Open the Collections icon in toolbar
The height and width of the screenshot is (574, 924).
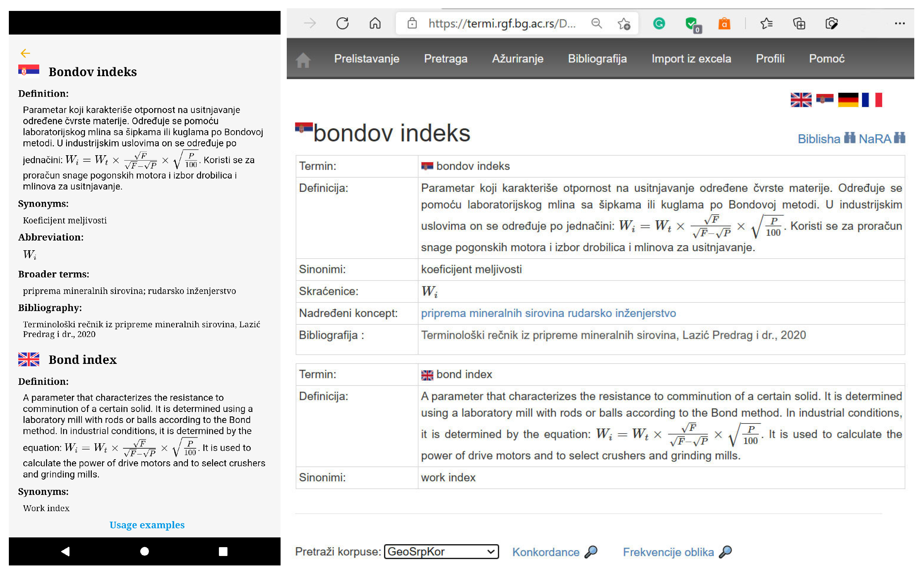(x=799, y=24)
